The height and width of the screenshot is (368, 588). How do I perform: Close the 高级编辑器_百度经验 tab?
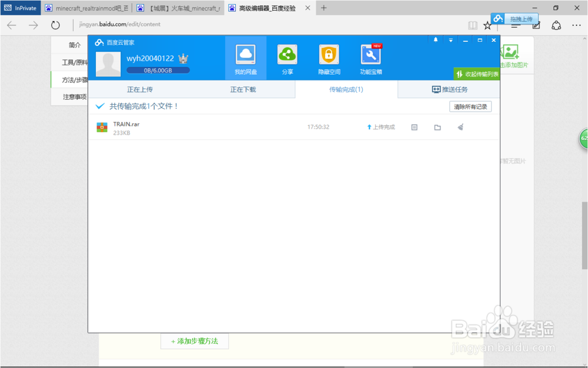(308, 8)
